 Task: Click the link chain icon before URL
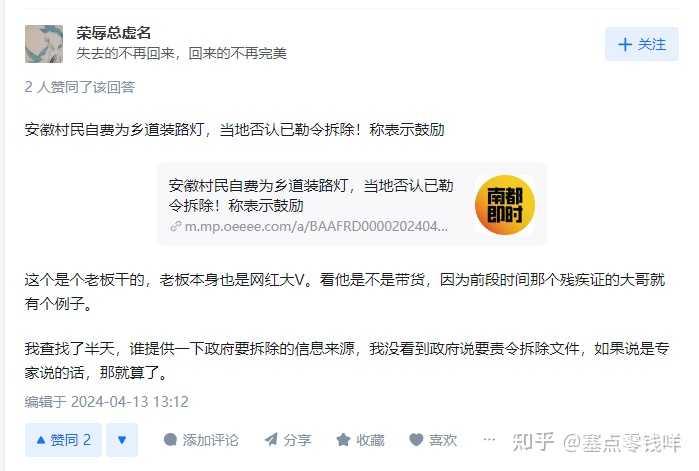pyautogui.click(x=176, y=226)
